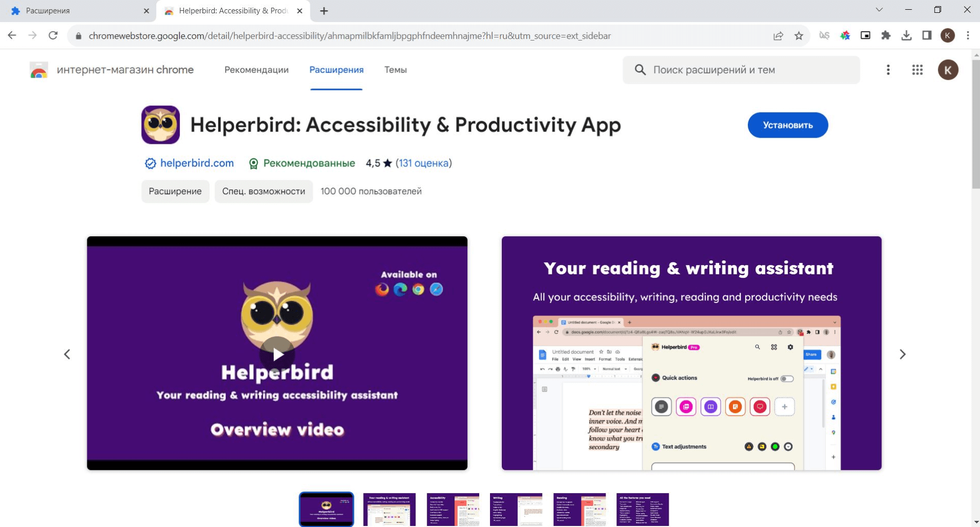Image resolution: width=980 pixels, height=527 pixels.
Task: Open the Темы tab
Action: pos(395,70)
